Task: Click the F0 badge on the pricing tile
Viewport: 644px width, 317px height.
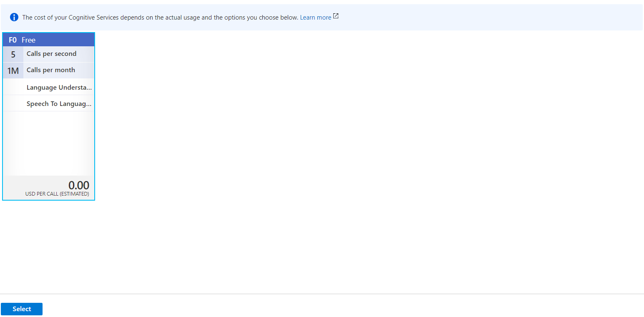Action: coord(12,40)
